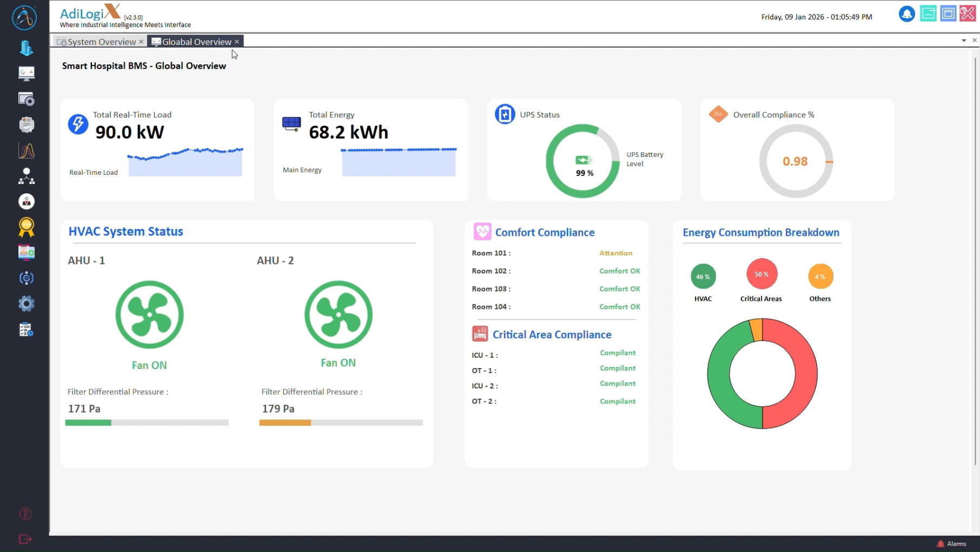
Task: Click the bell curve chart sidebar icon
Action: click(x=26, y=150)
